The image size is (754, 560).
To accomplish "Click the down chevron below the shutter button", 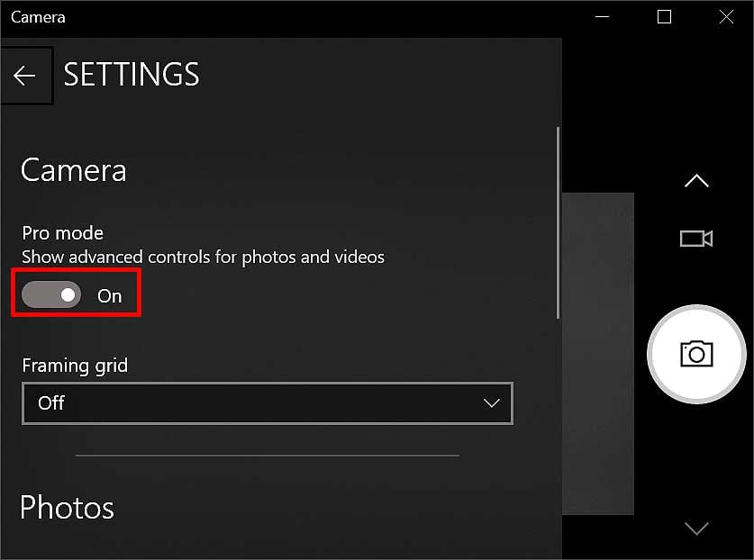I will point(696,528).
